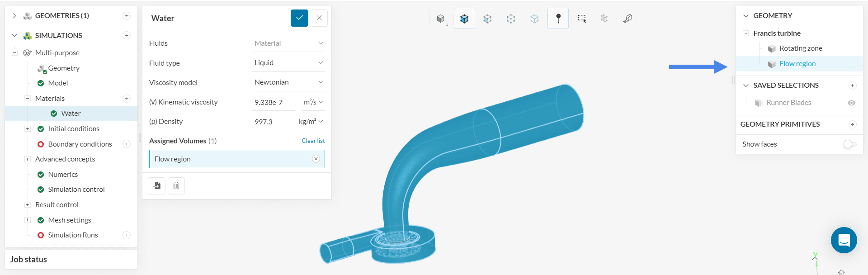
Task: Confirm Water settings with the checkmark button
Action: [x=299, y=18]
